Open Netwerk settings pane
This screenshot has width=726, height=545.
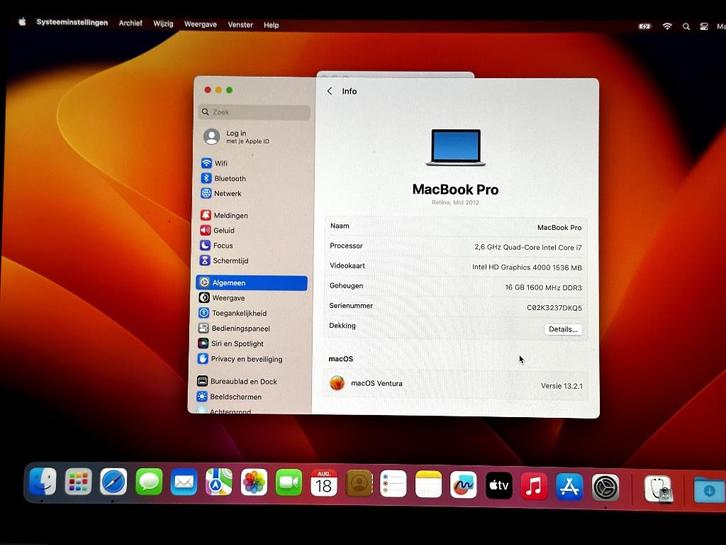[227, 193]
